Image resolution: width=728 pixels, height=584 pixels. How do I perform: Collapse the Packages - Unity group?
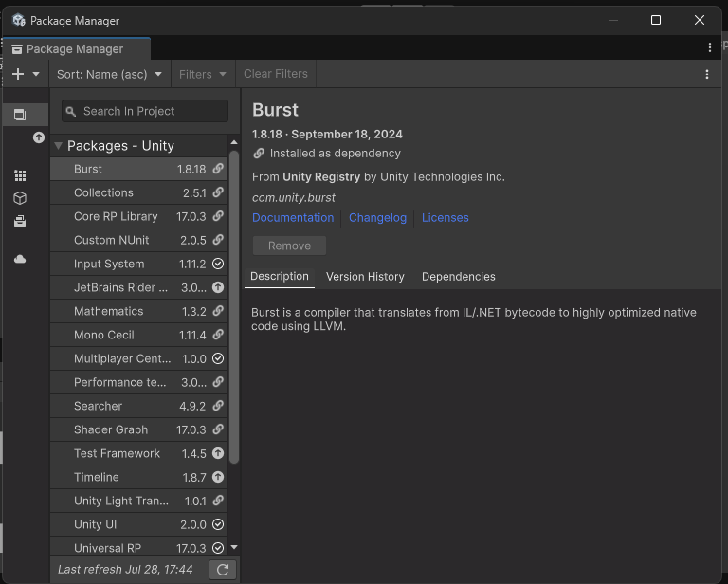(x=58, y=146)
